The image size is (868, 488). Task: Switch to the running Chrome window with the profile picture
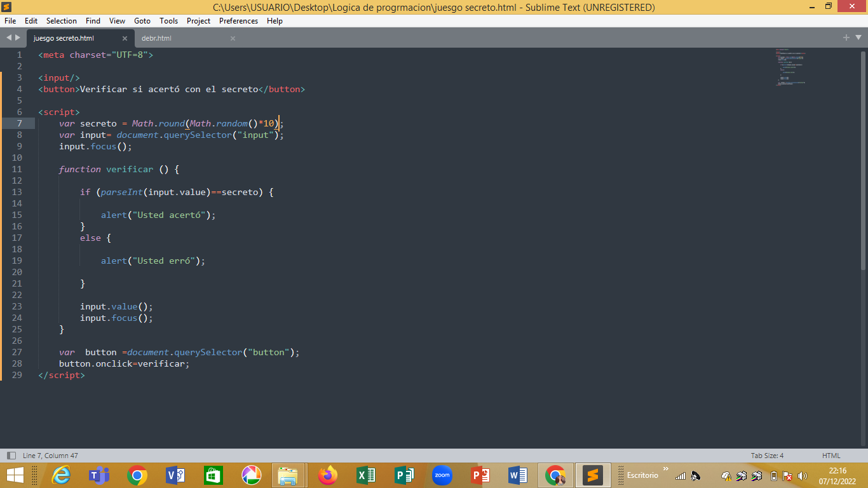pos(556,475)
